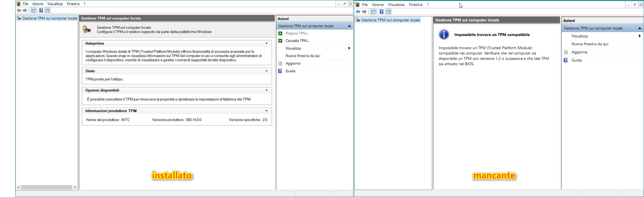Click TPM key icon in left window header

[87, 30]
